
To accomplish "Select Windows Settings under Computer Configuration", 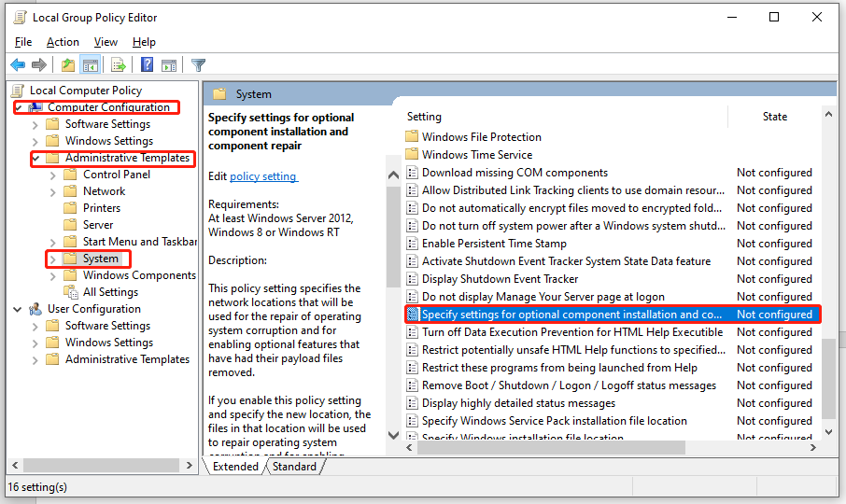I will tap(109, 141).
